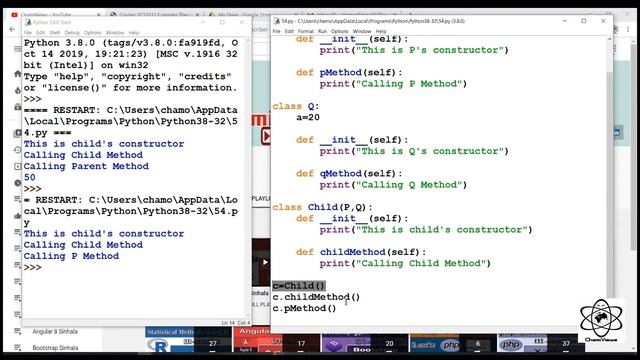Maximize the 54.py editor window

pos(584,21)
